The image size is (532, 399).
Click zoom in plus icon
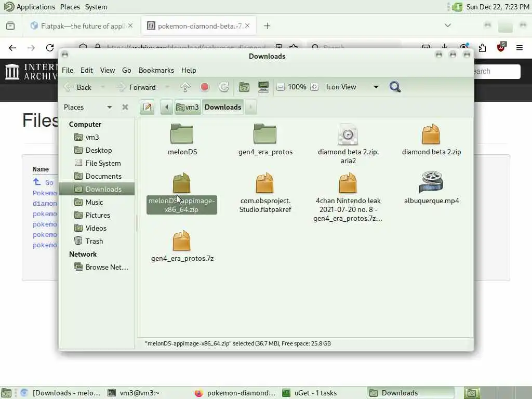coord(314,87)
